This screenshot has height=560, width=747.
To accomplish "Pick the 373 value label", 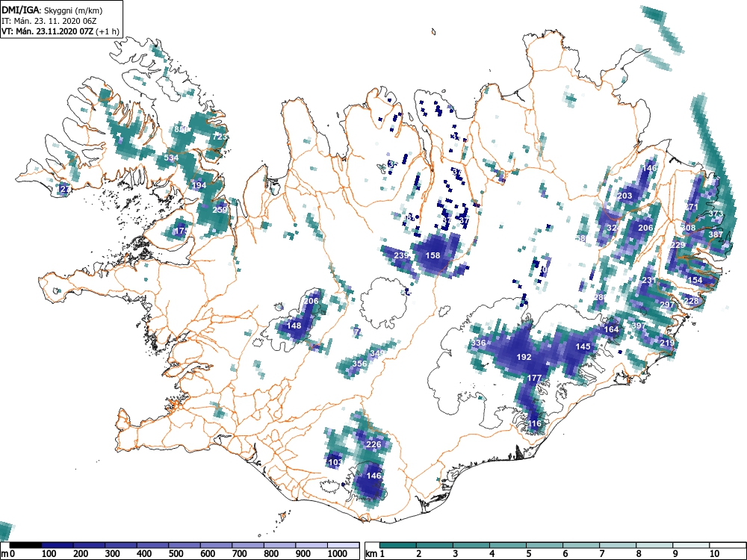I will coord(716,214).
